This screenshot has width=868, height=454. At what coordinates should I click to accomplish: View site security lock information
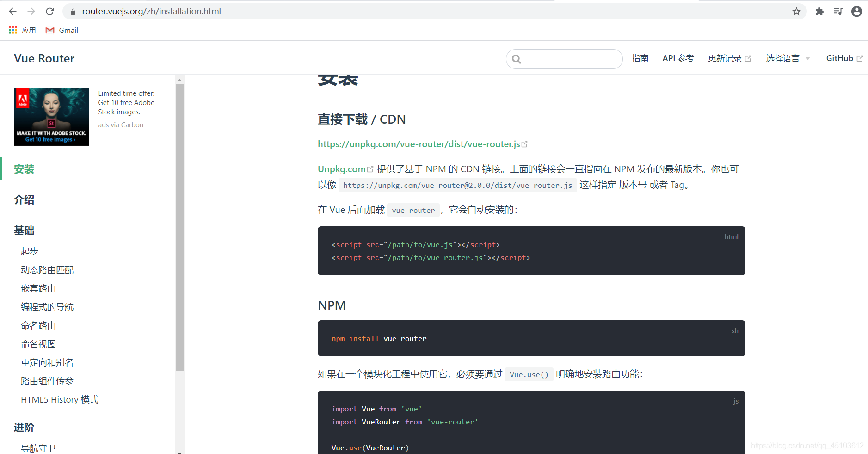73,12
